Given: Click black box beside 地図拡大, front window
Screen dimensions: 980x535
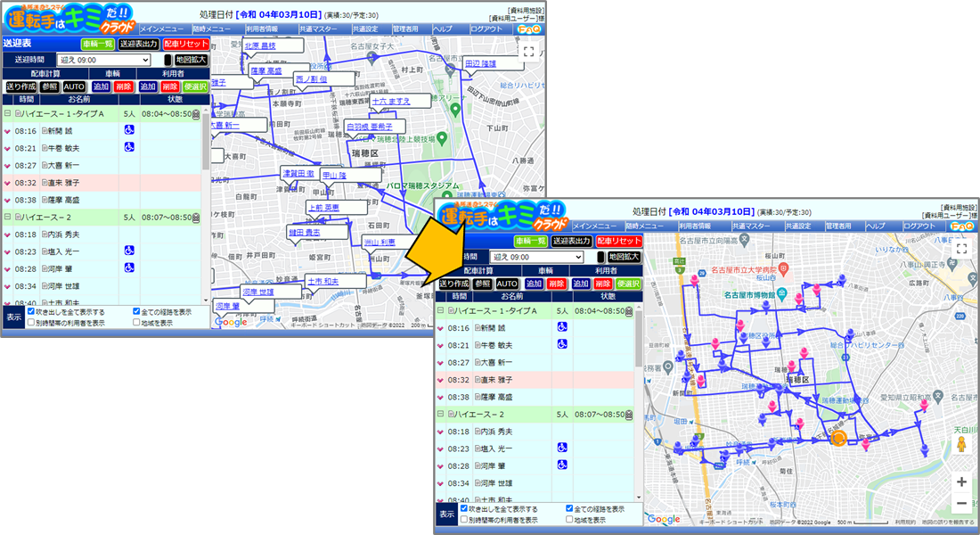Looking at the screenshot, I should (600, 257).
